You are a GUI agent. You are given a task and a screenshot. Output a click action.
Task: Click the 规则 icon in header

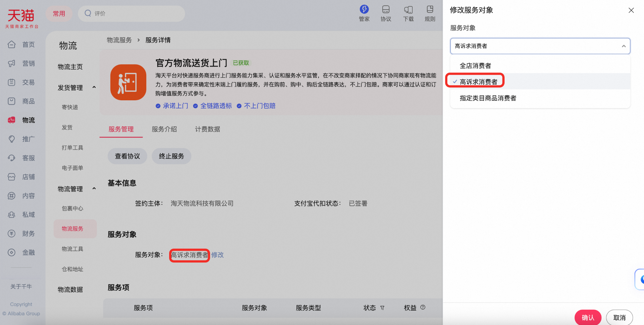[430, 9]
